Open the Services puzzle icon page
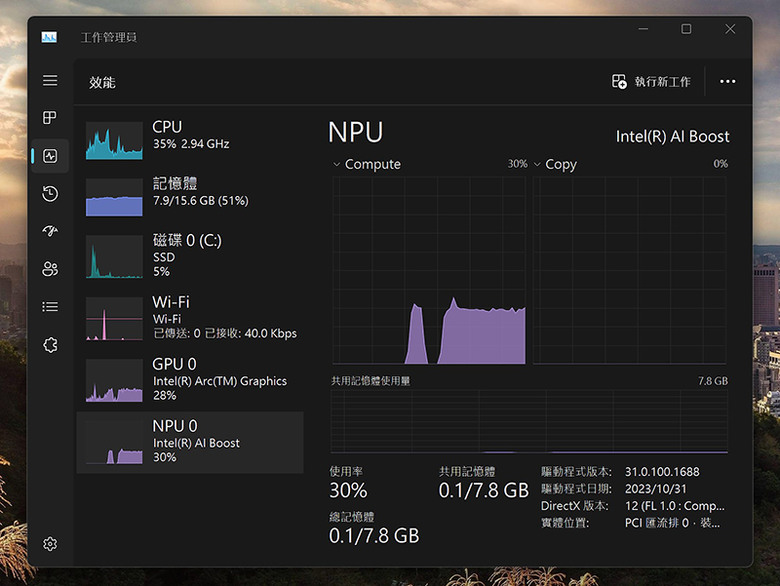780x586 pixels. coord(50,345)
